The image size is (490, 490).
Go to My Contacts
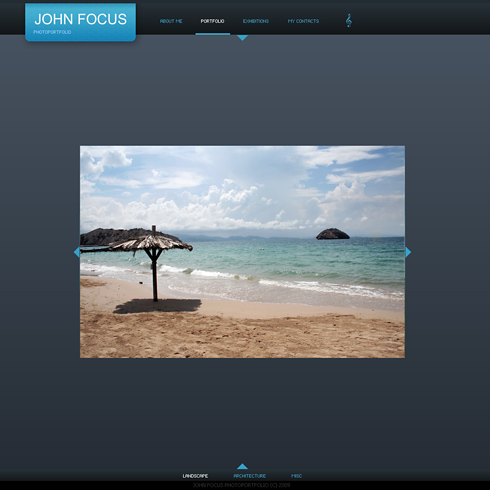303,21
